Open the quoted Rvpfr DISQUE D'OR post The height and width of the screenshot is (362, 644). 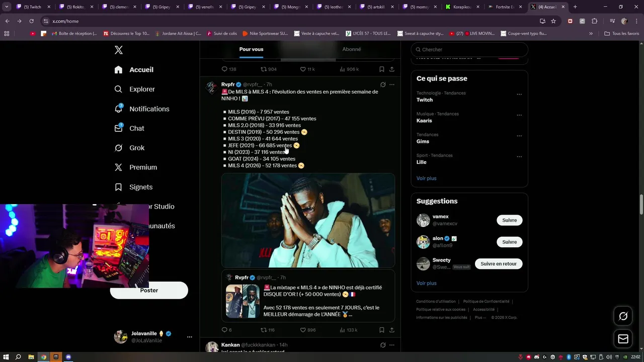[308, 296]
